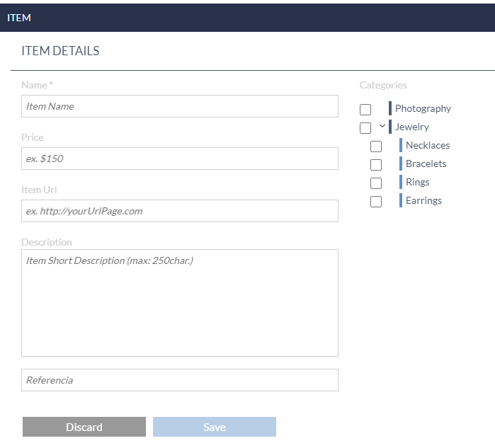The image size is (495, 448).
Task: Click into the Item Url field
Action: pyautogui.click(x=180, y=211)
